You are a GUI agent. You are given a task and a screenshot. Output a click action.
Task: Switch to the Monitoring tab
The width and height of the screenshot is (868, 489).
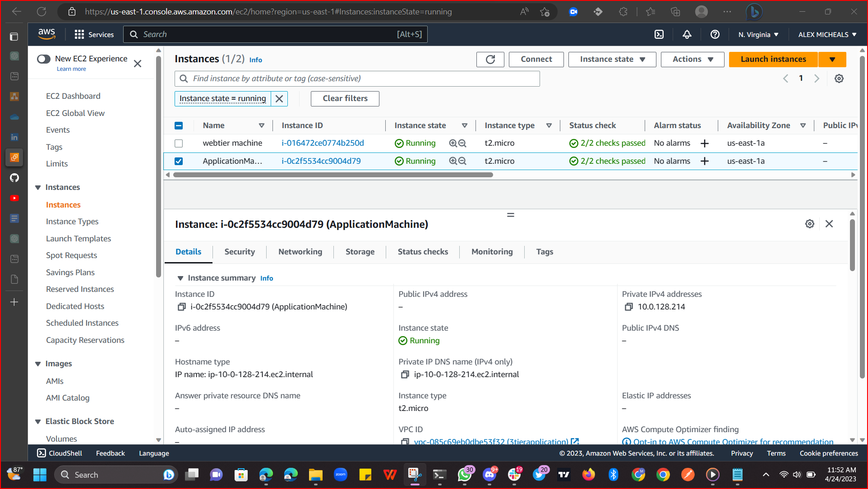click(x=492, y=252)
